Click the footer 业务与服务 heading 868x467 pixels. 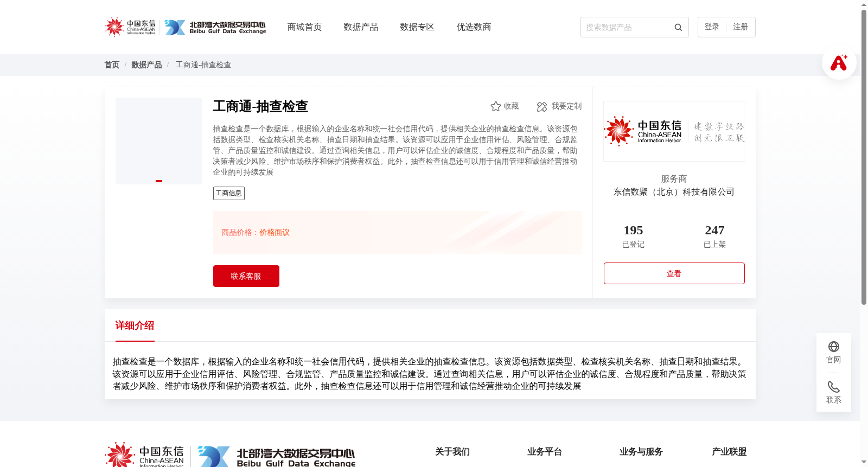coord(641,452)
